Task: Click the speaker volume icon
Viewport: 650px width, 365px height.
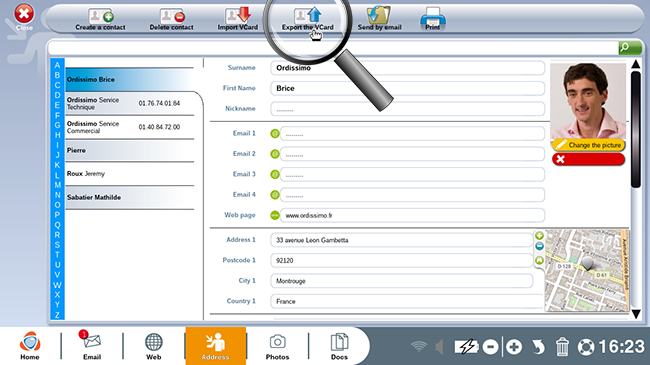Action: pos(440,347)
